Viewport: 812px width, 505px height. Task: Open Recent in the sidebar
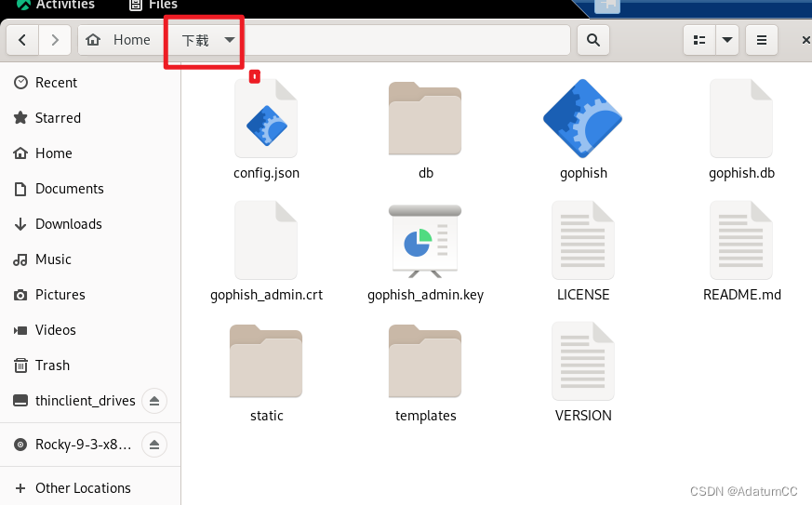[90, 83]
